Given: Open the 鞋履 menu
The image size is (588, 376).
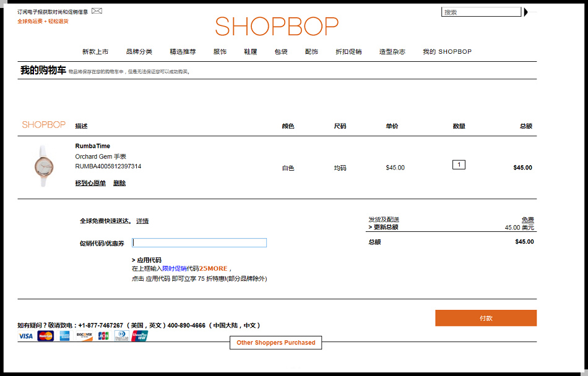Looking at the screenshot, I should [x=251, y=52].
